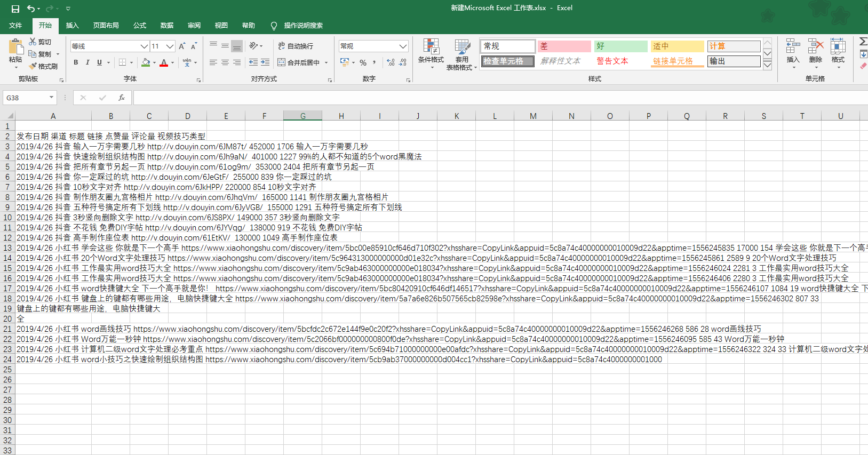Open the number format dropdown 常规

(x=403, y=46)
